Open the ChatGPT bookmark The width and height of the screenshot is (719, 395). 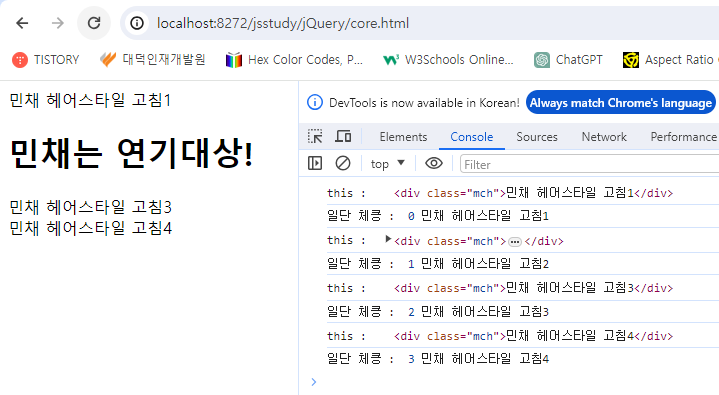click(x=568, y=60)
